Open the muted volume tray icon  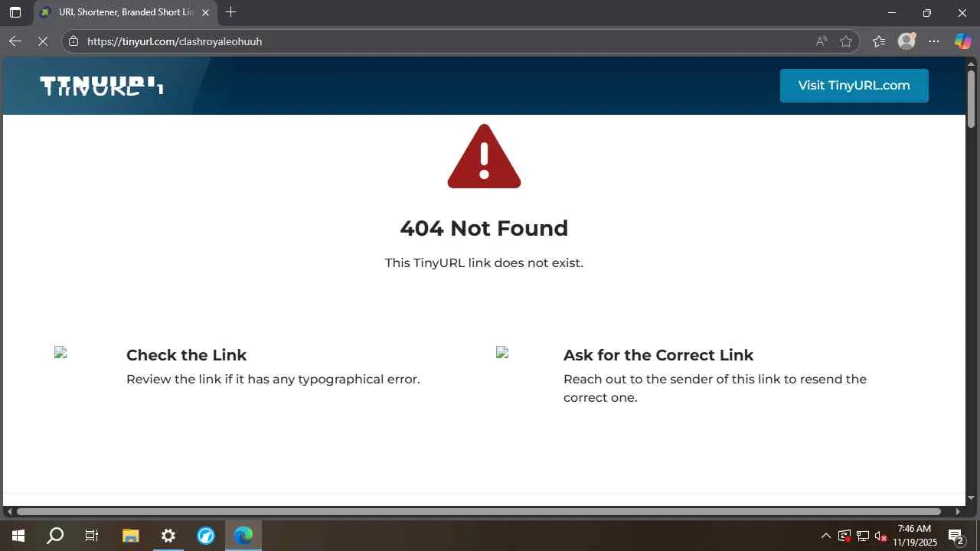(881, 536)
